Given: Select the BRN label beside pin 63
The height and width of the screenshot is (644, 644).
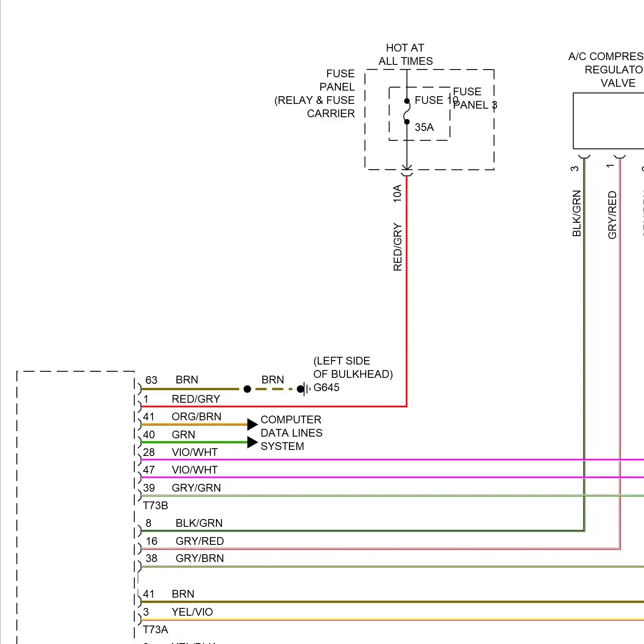Looking at the screenshot, I should coord(187,380).
